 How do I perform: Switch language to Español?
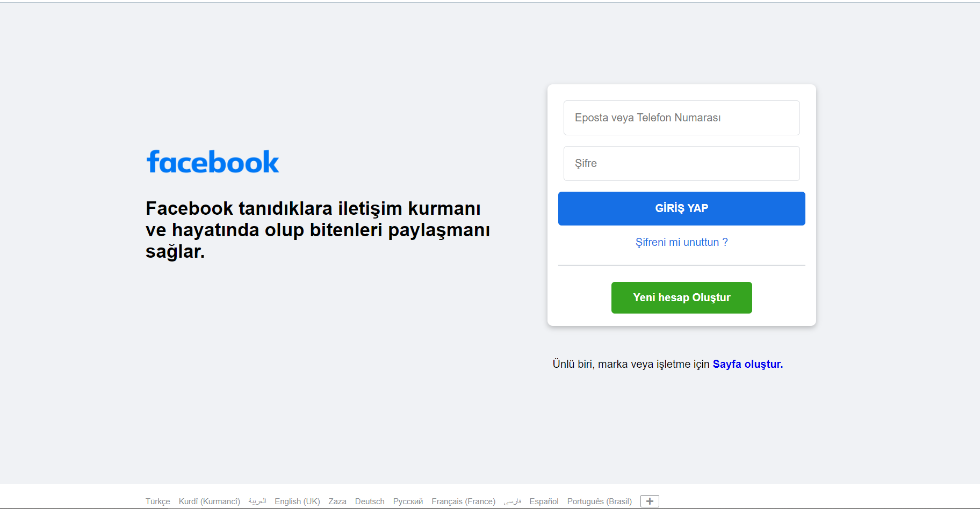pos(544,501)
